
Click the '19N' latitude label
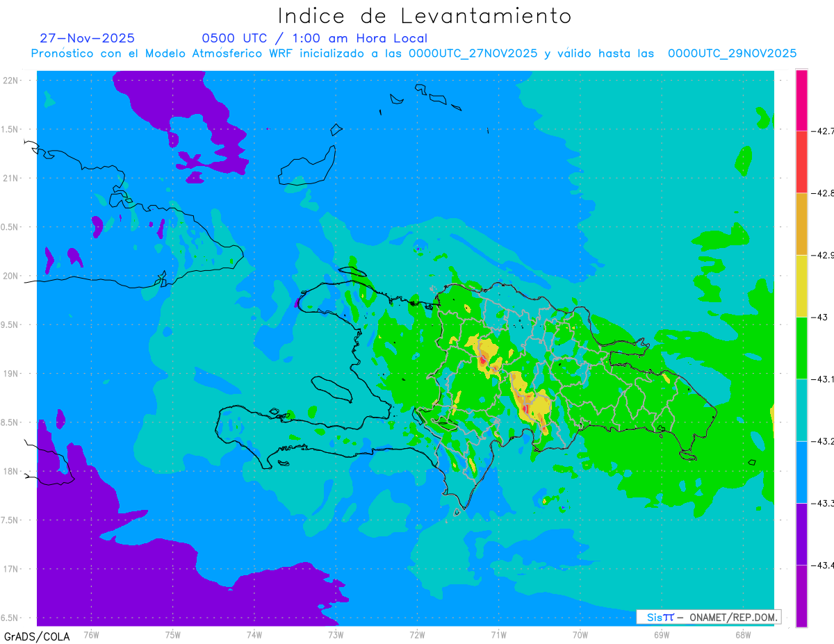(10, 374)
